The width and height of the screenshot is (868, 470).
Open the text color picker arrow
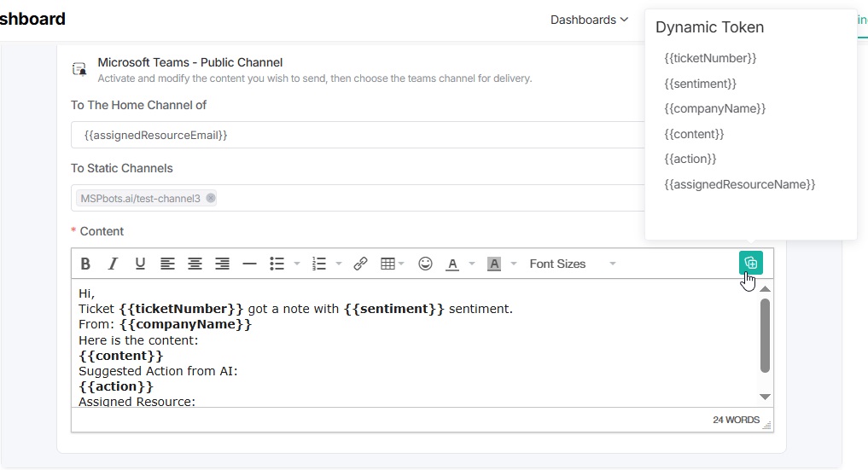coord(472,264)
